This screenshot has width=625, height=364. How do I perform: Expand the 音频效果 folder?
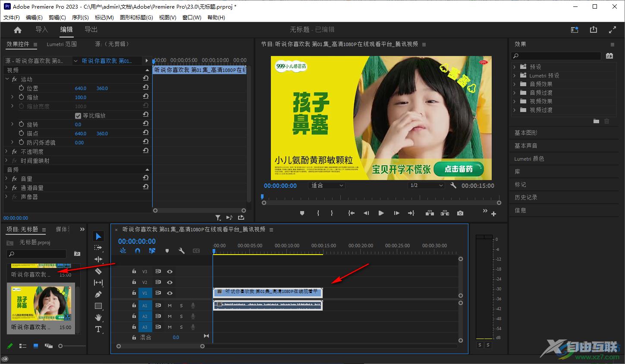[x=515, y=84]
